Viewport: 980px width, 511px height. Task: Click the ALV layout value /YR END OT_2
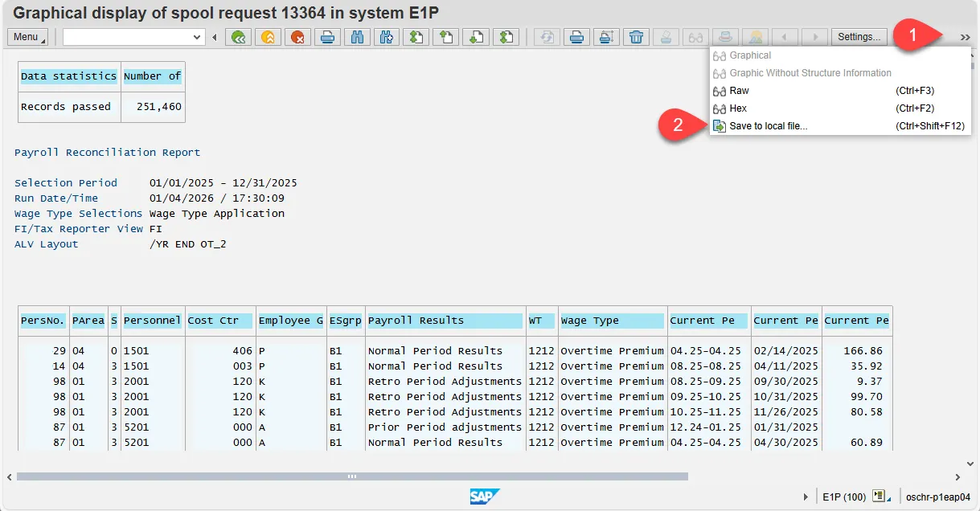coord(188,244)
